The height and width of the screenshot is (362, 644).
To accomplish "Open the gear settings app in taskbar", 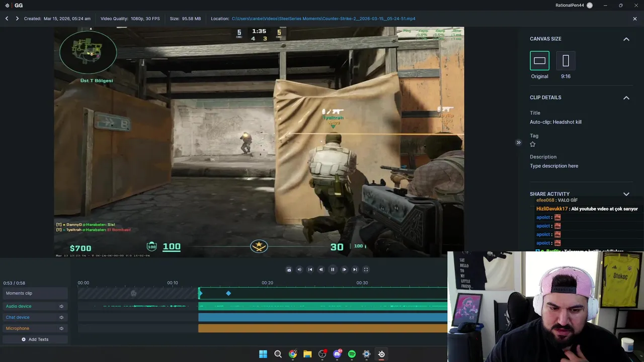I will pyautogui.click(x=367, y=354).
